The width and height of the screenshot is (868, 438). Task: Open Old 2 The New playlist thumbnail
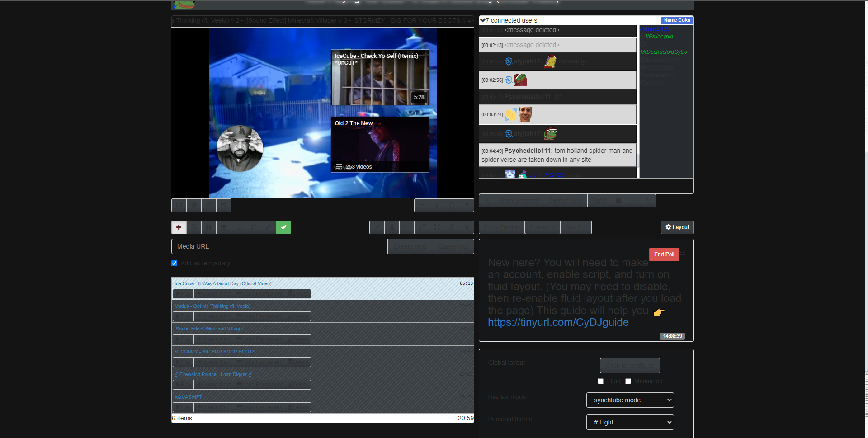(380, 145)
